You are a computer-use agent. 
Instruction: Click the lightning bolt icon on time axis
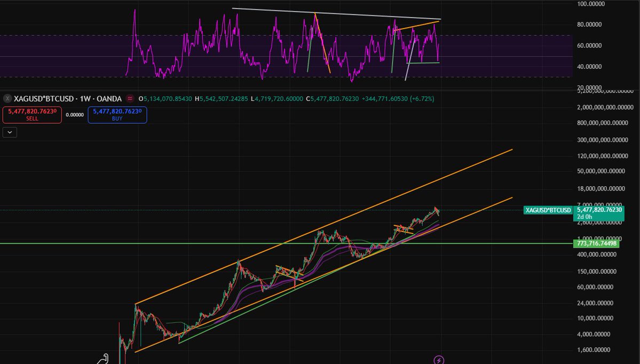[x=438, y=360]
